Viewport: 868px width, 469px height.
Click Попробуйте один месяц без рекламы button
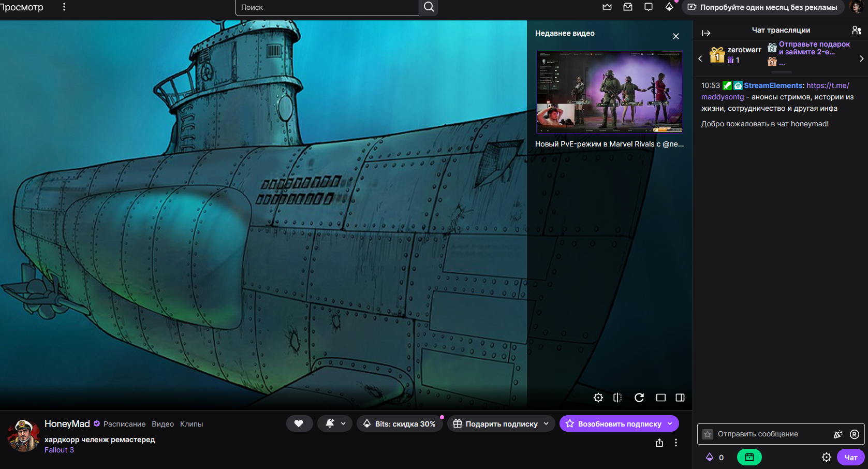pos(762,7)
